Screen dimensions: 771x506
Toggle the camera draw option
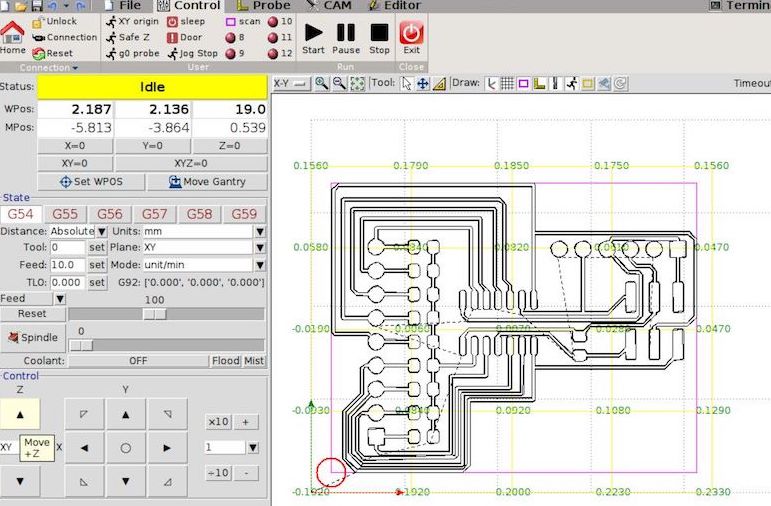point(604,84)
